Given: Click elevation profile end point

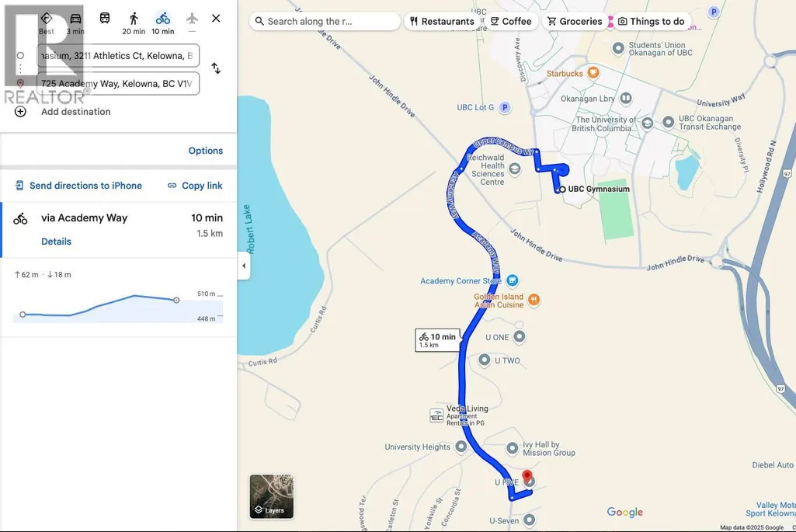Looking at the screenshot, I should pos(176,300).
